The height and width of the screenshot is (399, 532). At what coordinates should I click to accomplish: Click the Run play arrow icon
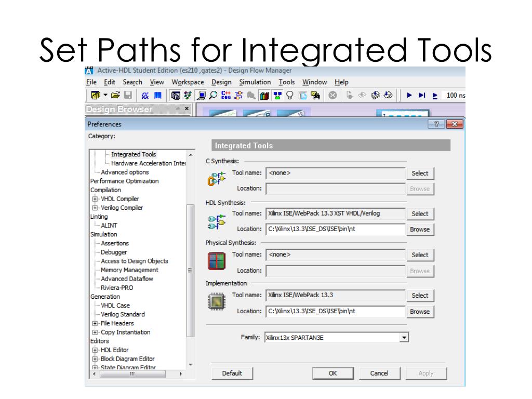[409, 96]
